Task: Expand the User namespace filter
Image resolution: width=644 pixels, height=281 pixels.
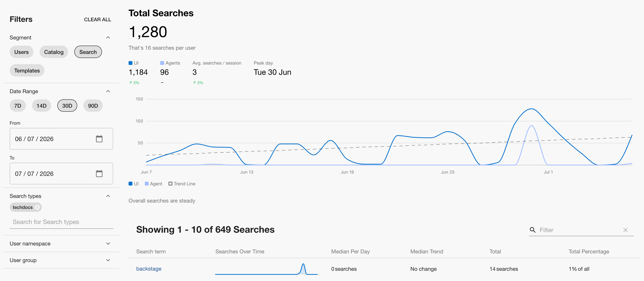Action: tap(108, 244)
